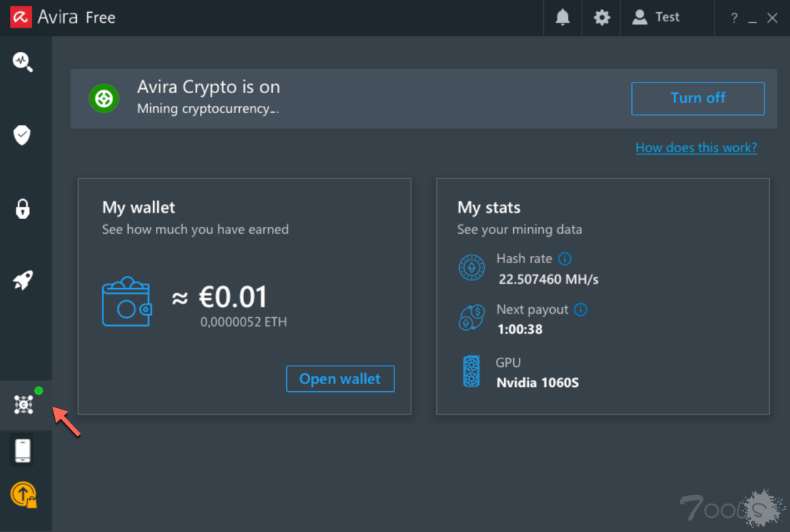This screenshot has width=790, height=532.
Task: Open the Performance rocket sidebar icon
Action: coord(23,280)
